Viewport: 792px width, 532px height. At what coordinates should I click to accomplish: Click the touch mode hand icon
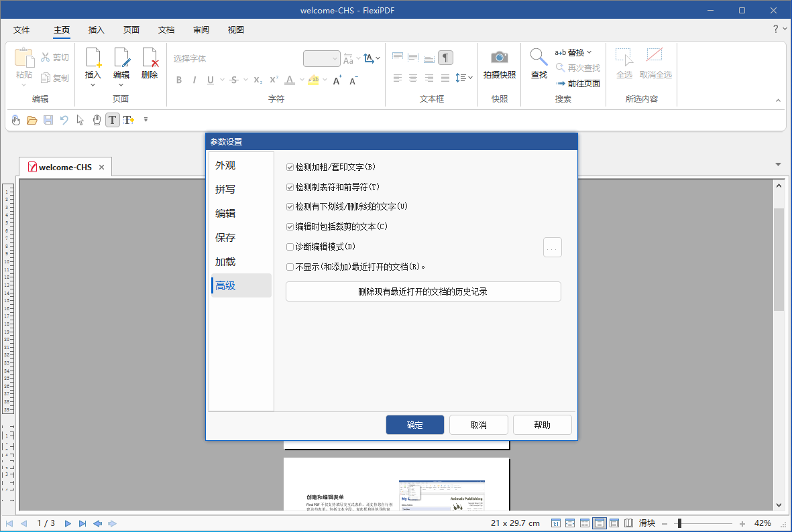[16, 120]
